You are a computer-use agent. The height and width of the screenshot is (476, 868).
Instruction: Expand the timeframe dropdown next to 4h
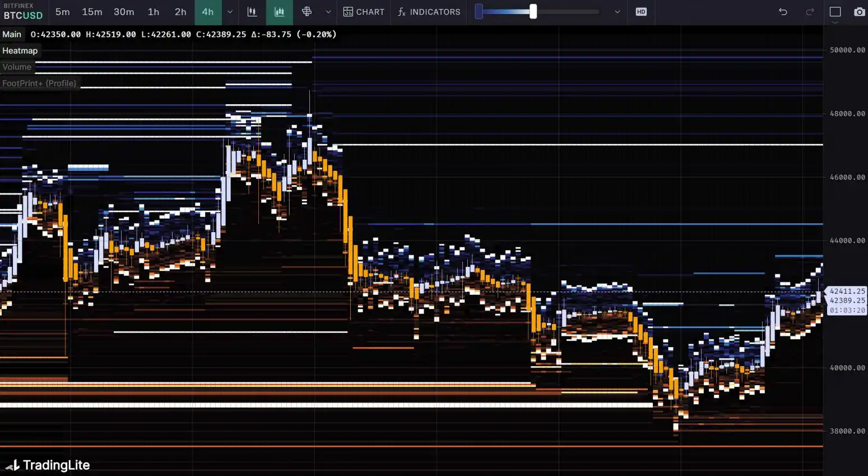(x=230, y=12)
